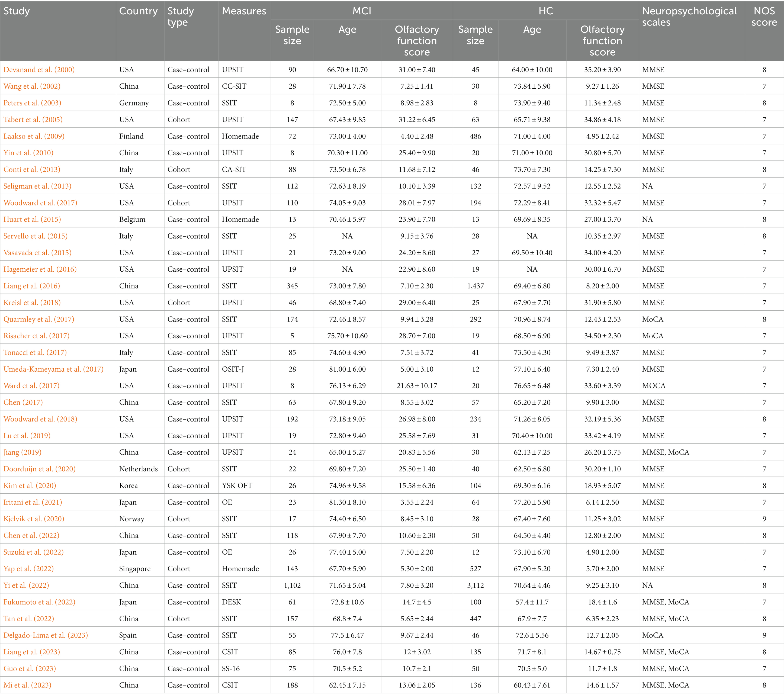Select Liang et al. (2016) citation
The image size is (784, 698).
tap(32, 286)
